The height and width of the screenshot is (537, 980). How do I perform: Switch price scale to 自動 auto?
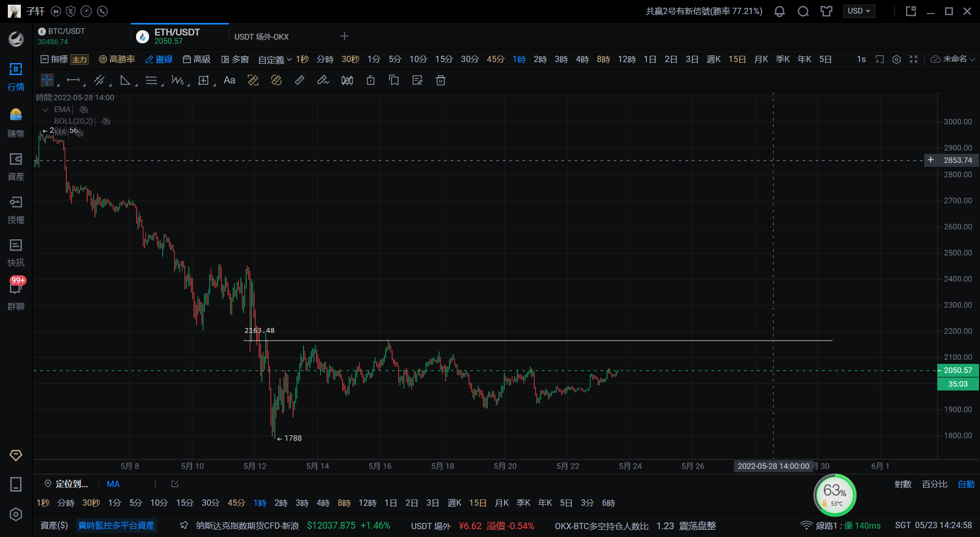coord(966,484)
